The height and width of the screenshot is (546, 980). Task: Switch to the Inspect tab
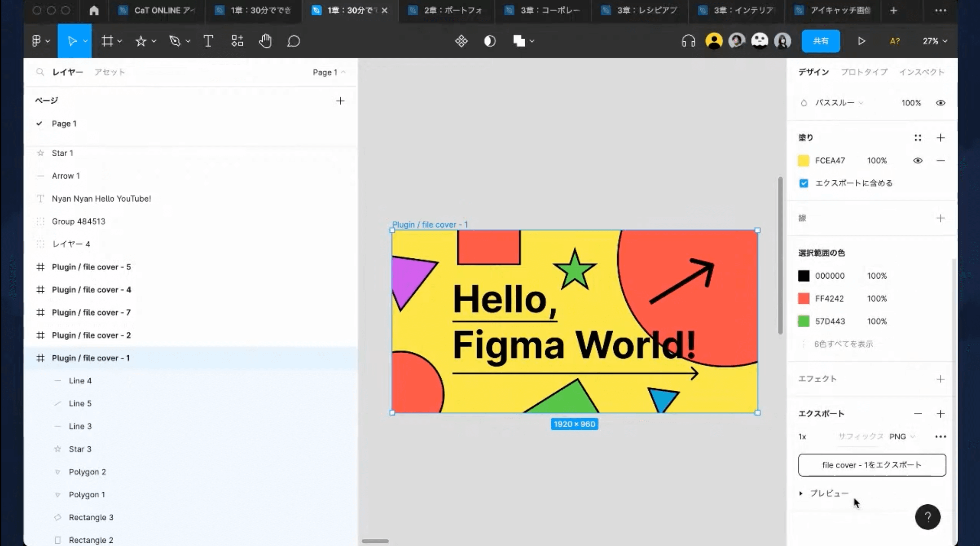point(922,72)
